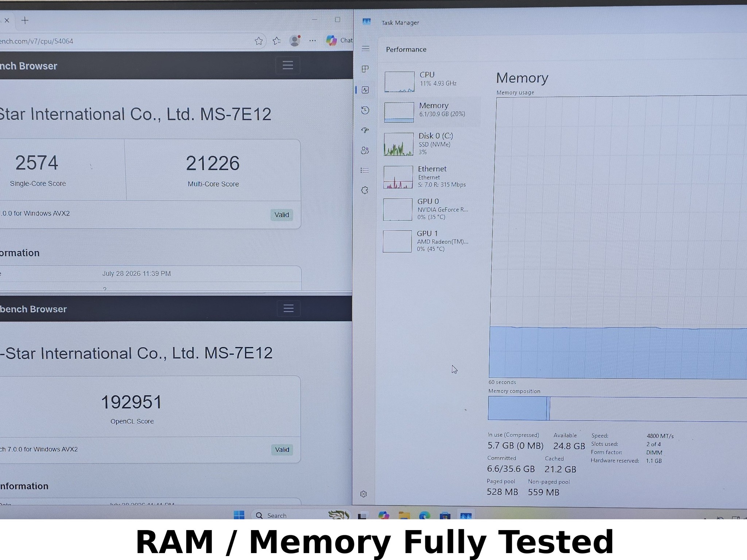
Task: Open Users page in Task Manager sidebar
Action: pos(365,150)
